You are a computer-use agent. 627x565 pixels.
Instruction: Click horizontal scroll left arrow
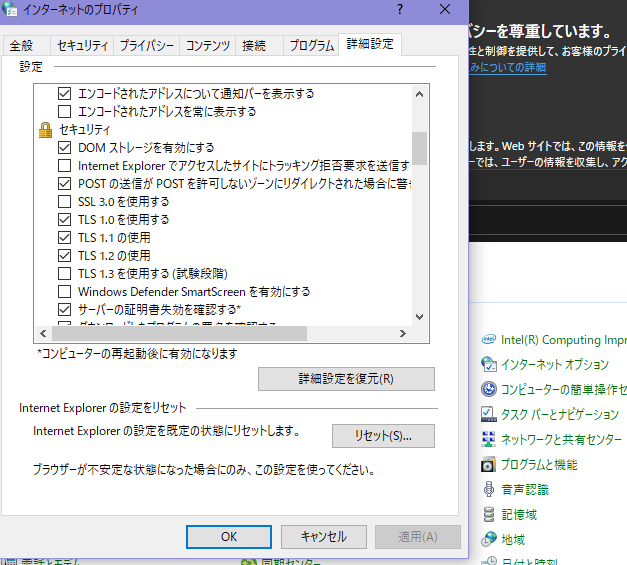pyautogui.click(x=43, y=333)
